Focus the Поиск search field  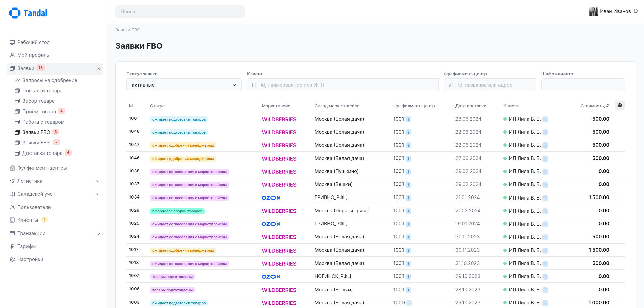coord(180,12)
